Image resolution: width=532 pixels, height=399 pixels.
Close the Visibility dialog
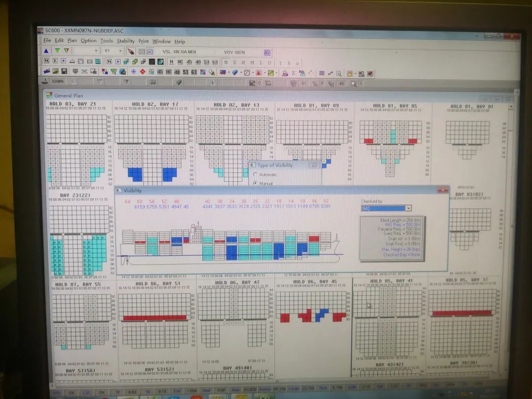click(443, 190)
